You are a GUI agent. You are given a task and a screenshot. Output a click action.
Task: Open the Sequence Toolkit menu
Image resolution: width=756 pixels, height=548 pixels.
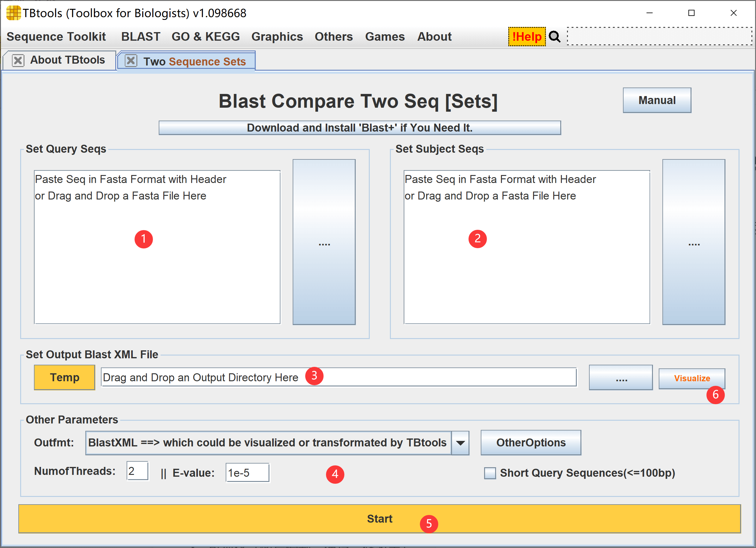click(x=56, y=36)
